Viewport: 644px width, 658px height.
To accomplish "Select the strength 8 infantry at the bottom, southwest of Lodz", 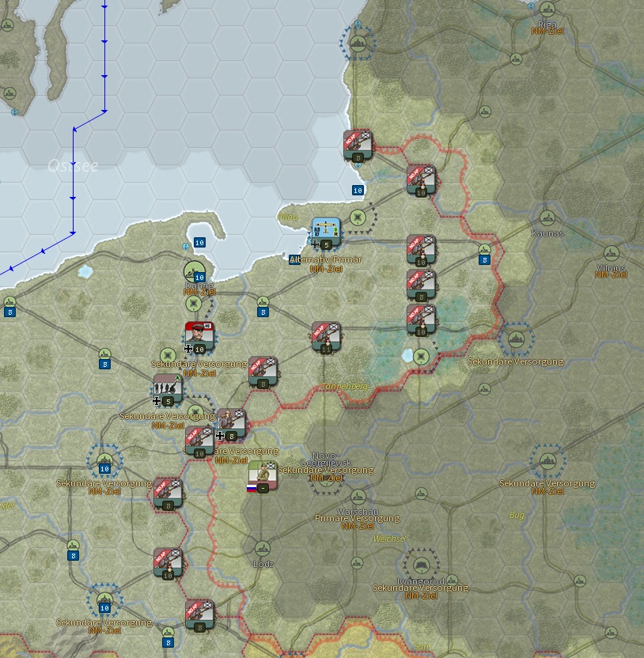I will pos(199,616).
